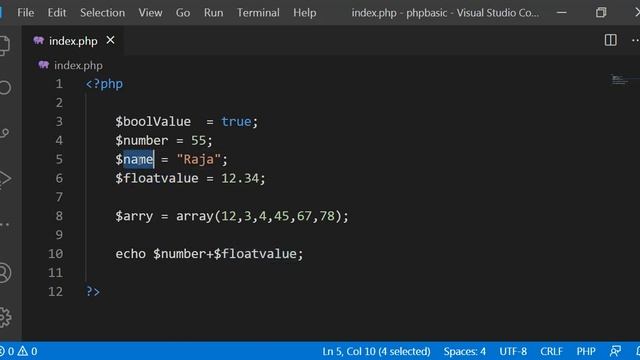Click the true keyword on line 3
640x360 pixels.
[x=236, y=121]
